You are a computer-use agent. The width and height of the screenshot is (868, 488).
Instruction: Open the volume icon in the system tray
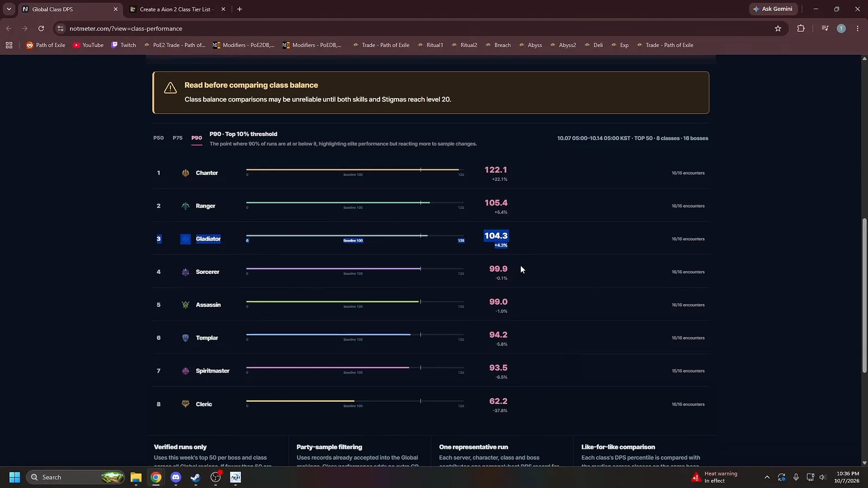tap(822, 477)
